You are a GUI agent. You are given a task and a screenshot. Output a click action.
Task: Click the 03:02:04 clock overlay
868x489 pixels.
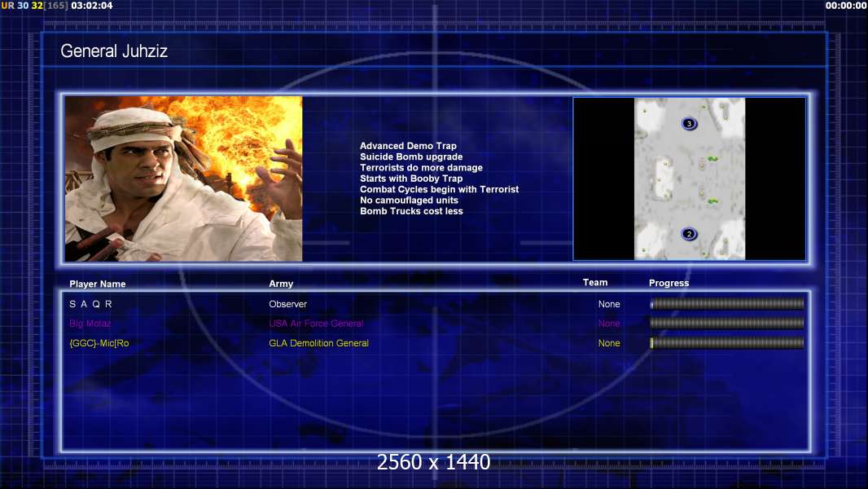click(92, 6)
